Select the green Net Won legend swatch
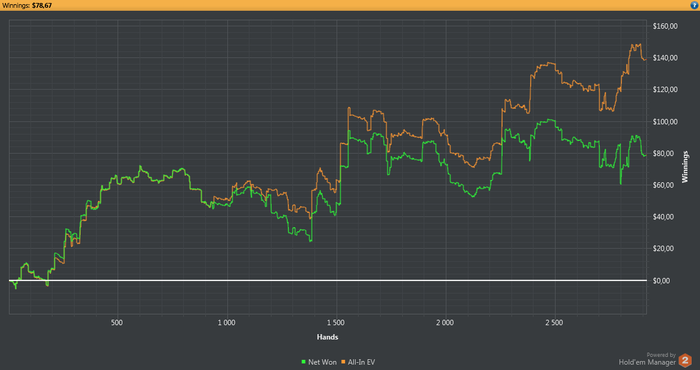The image size is (700, 370). 304,362
